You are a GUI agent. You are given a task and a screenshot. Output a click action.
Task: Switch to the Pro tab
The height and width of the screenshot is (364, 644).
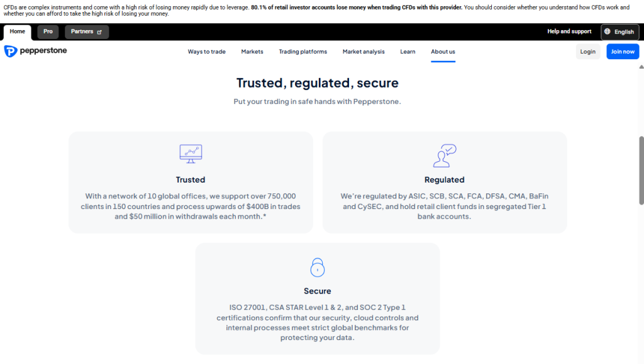[48, 31]
